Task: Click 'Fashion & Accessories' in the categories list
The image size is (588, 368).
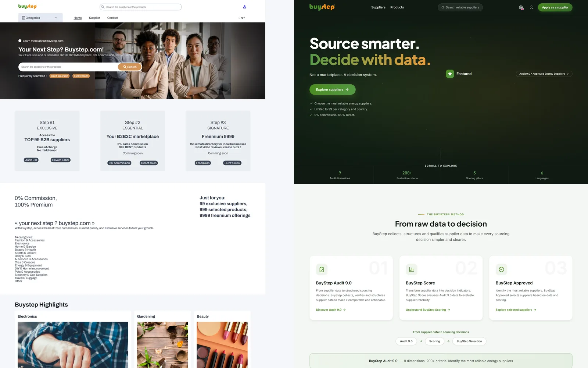Action: point(30,240)
